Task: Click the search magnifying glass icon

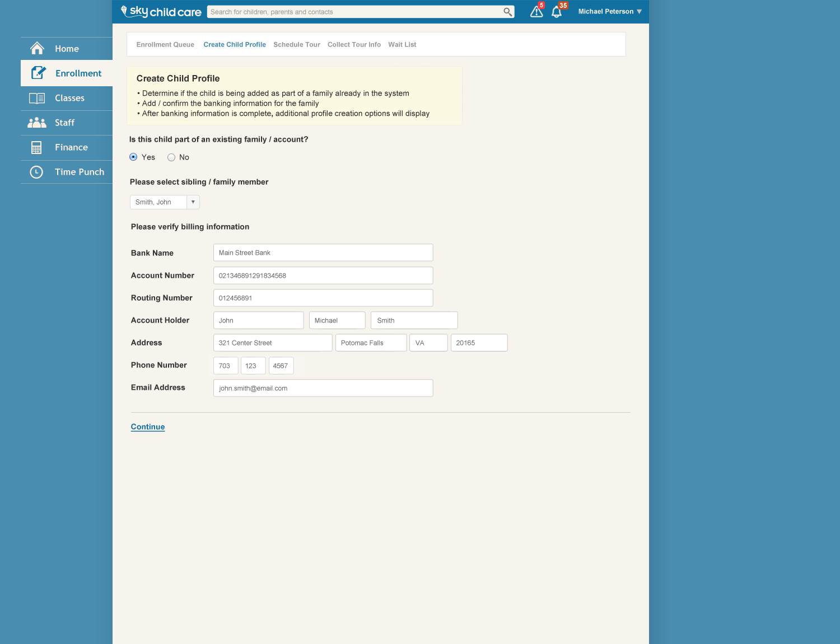Action: [507, 12]
